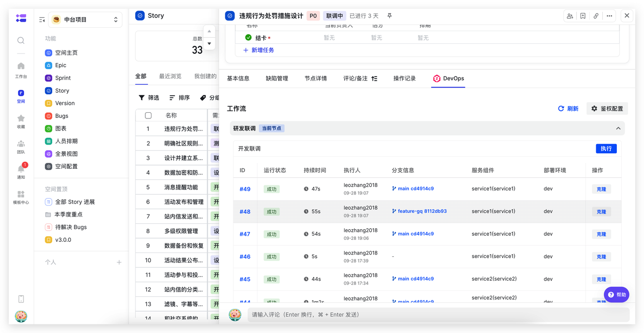Click the P0 priority color tag
This screenshot has height=333, width=644.
pos(313,16)
